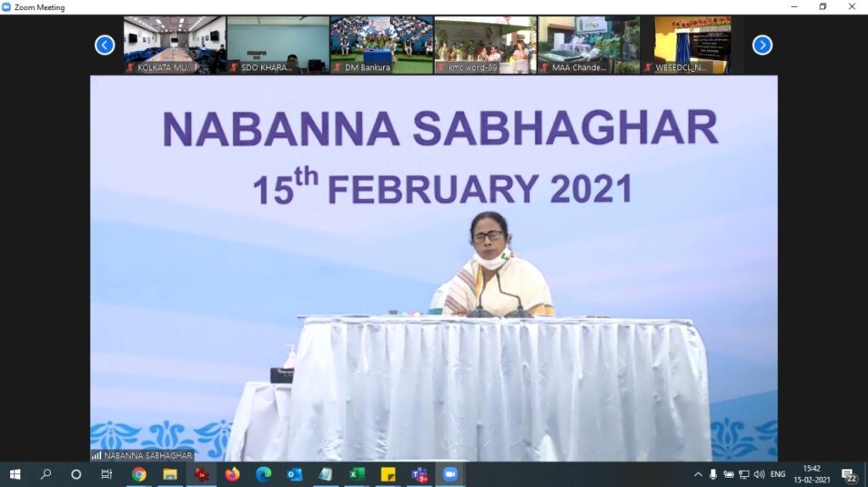This screenshot has height=487, width=868.
Task: Show next participants with right arrow
Action: pos(762,45)
